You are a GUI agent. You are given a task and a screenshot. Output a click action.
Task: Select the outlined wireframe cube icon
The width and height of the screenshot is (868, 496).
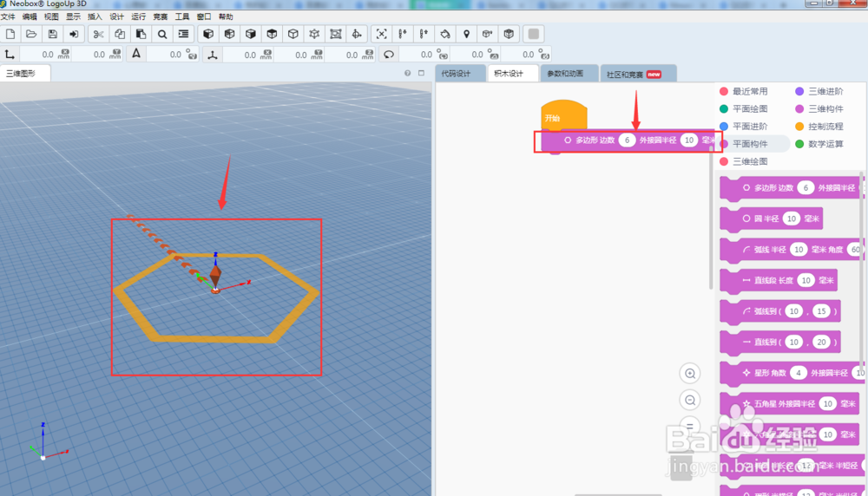point(293,35)
